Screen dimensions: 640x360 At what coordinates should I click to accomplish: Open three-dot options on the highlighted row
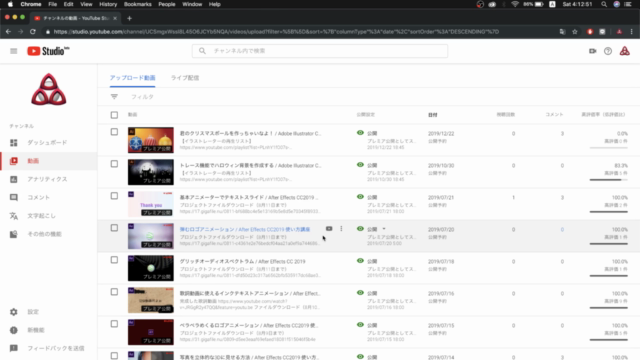pos(341,229)
